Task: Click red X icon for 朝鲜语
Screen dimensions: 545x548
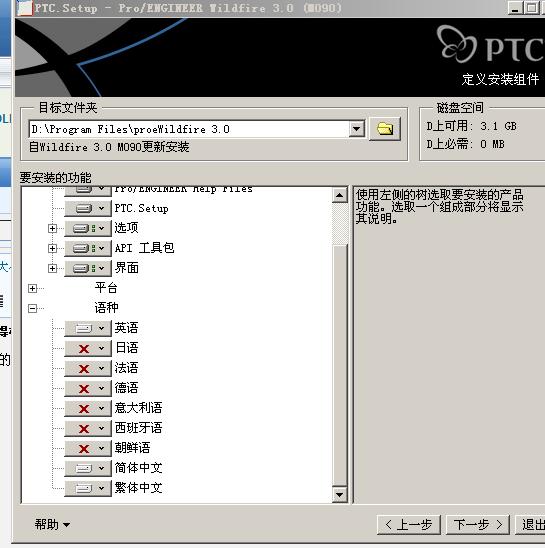Action: click(84, 448)
